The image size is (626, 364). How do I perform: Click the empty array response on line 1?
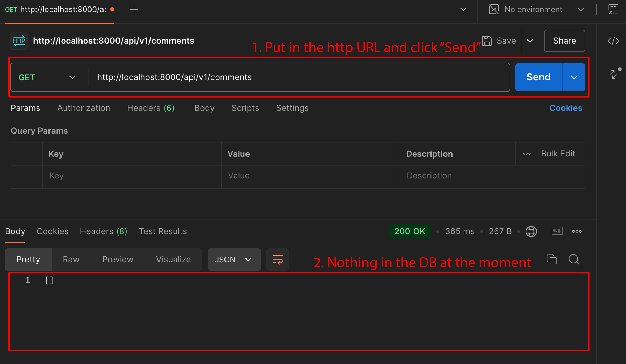49,280
